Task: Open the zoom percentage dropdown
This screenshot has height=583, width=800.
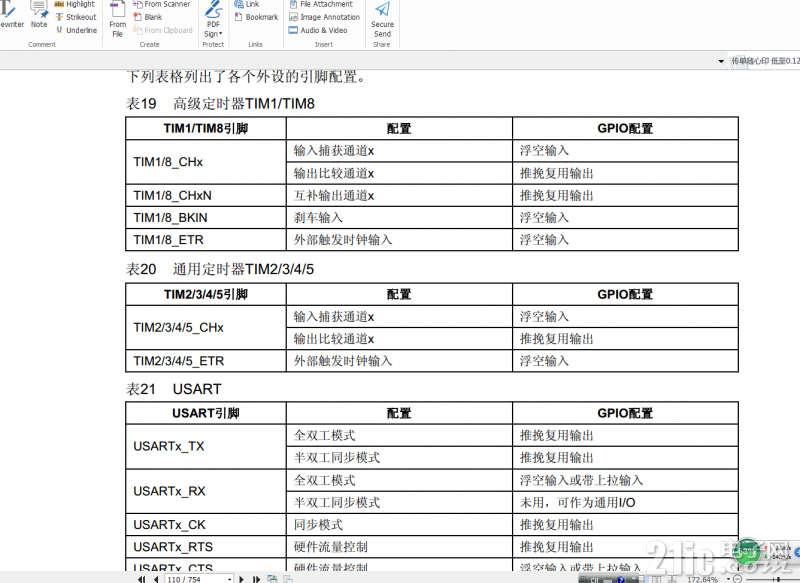Action: pos(728,579)
